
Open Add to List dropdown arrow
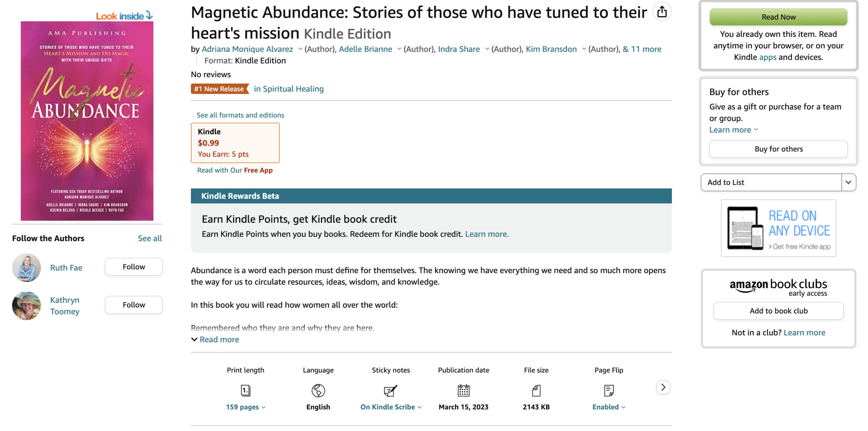click(x=849, y=182)
